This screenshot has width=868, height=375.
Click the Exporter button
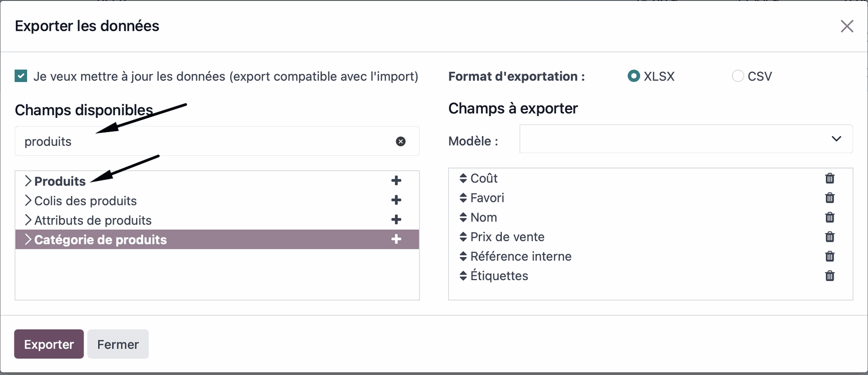(x=48, y=344)
